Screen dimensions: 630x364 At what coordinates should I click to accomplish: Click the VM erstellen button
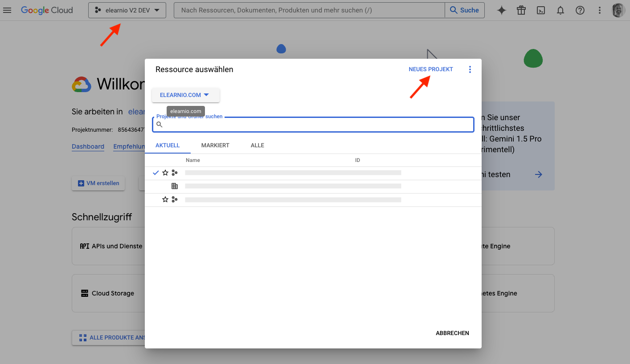[x=98, y=183]
